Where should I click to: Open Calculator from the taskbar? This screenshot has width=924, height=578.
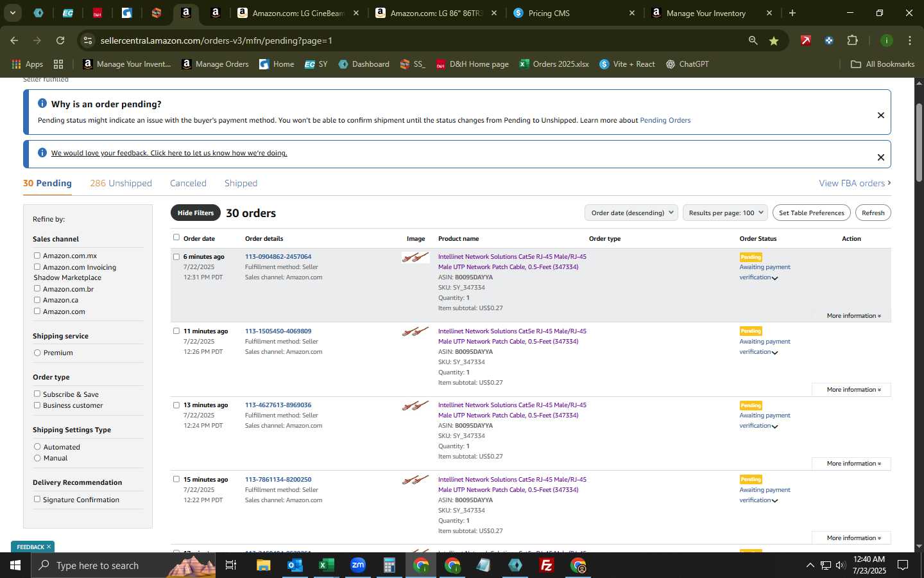389,565
